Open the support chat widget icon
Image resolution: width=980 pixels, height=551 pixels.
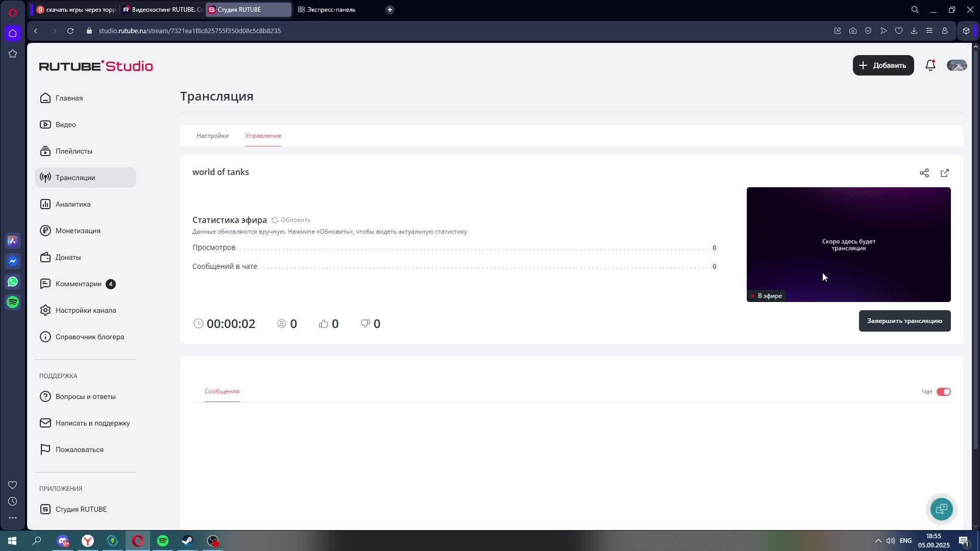pyautogui.click(x=941, y=509)
